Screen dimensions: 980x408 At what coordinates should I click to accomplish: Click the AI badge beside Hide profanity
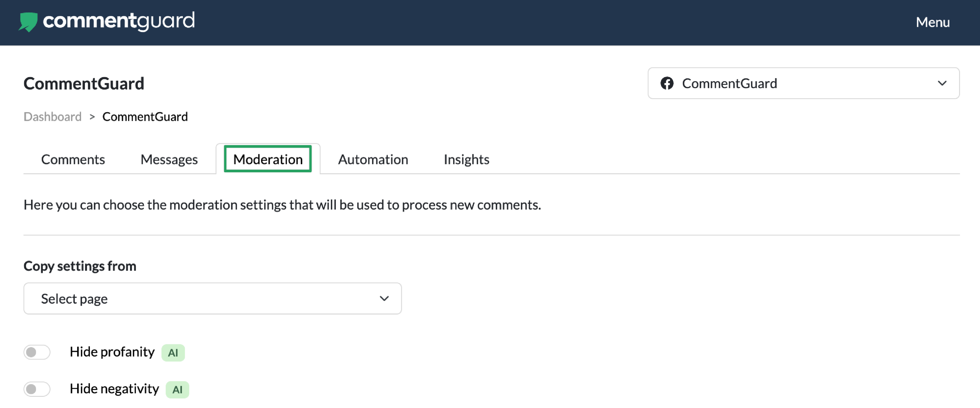(173, 353)
